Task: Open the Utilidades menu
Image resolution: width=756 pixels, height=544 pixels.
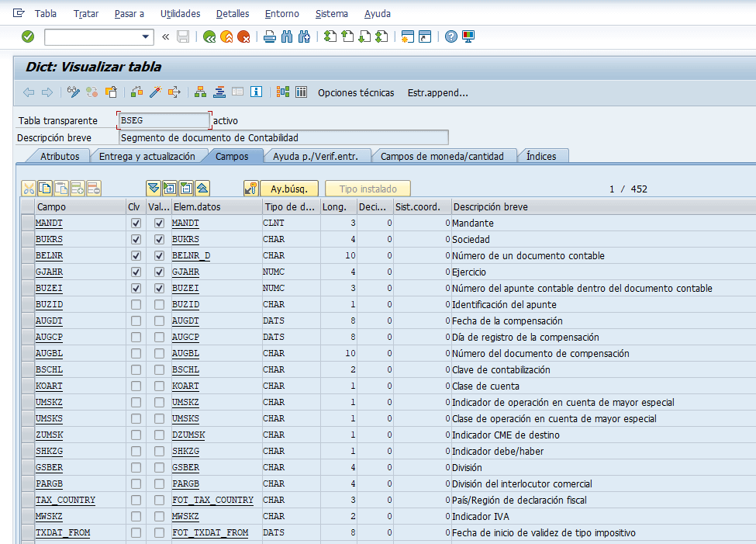Action: click(180, 14)
